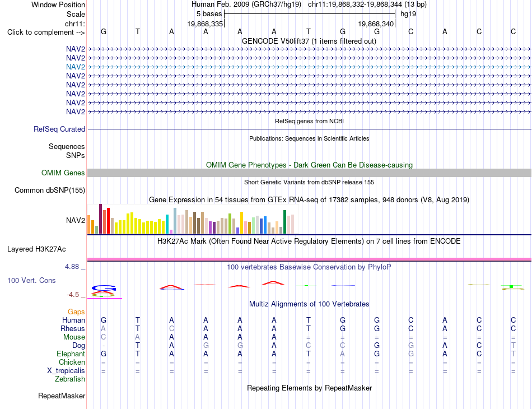The width and height of the screenshot is (532, 409).
Task: Click the Rhesus species label
Action: 73,328
